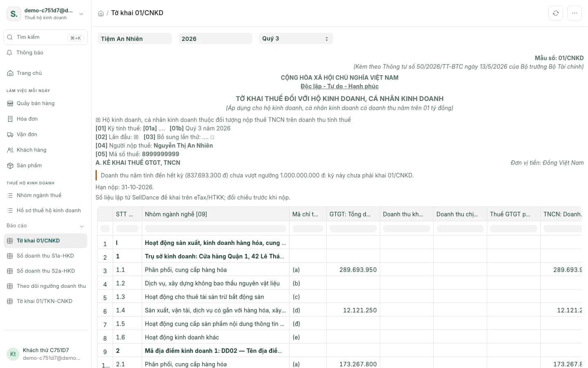Screen dimensions: 588x368
Task: Click the Tiệm An Nhiên store field
Action: [x=135, y=39]
